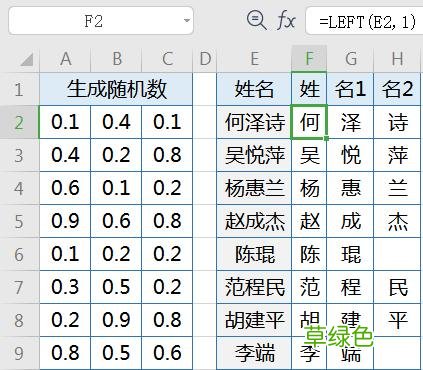
Task: Click cell G2 showing 泽
Action: (x=350, y=122)
